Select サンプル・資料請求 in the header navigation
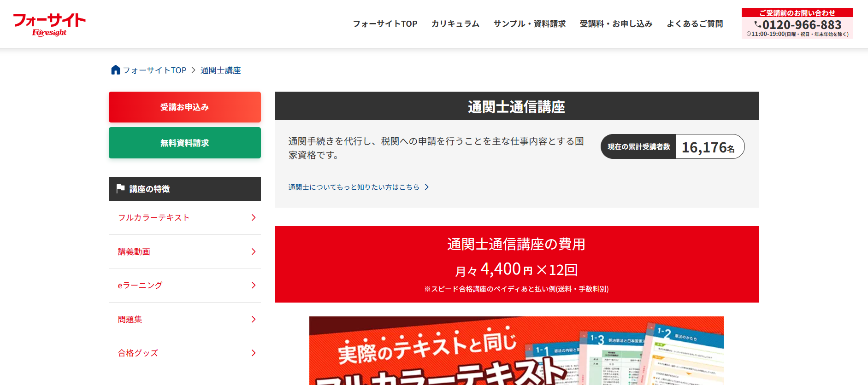This screenshot has height=385, width=868. click(x=529, y=24)
